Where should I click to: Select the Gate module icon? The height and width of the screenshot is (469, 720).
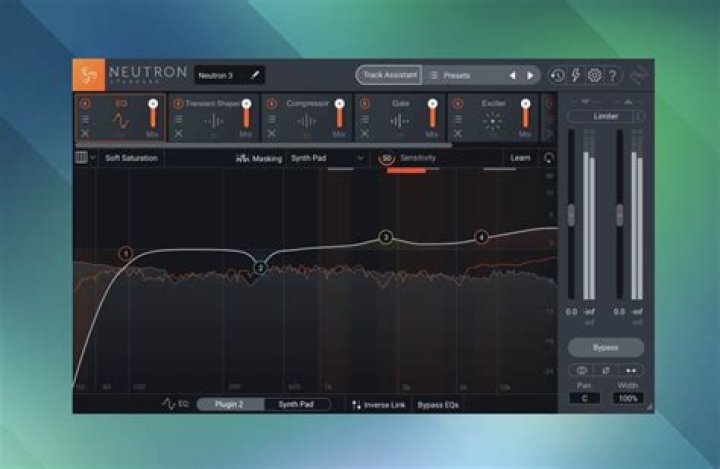click(399, 121)
